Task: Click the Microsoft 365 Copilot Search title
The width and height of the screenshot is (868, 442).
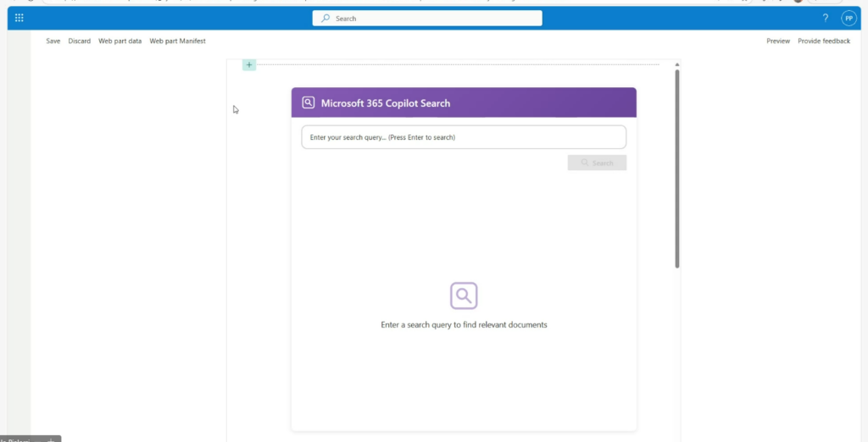Action: coord(386,103)
